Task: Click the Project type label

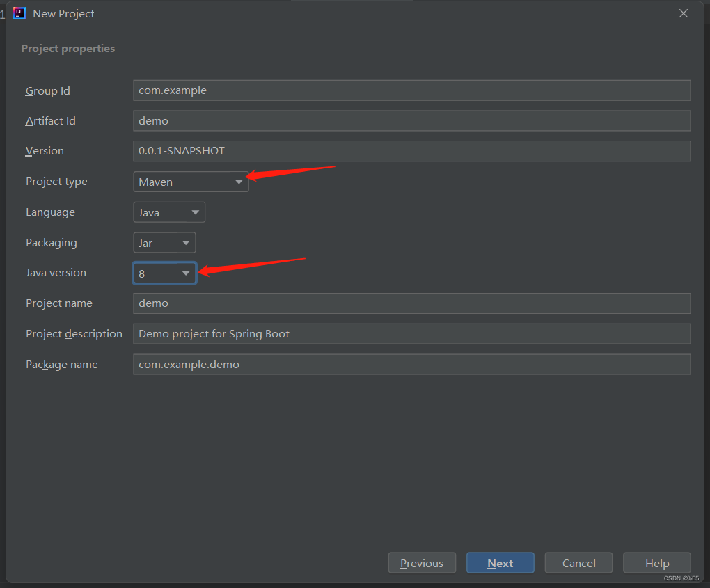Action: [x=56, y=182]
